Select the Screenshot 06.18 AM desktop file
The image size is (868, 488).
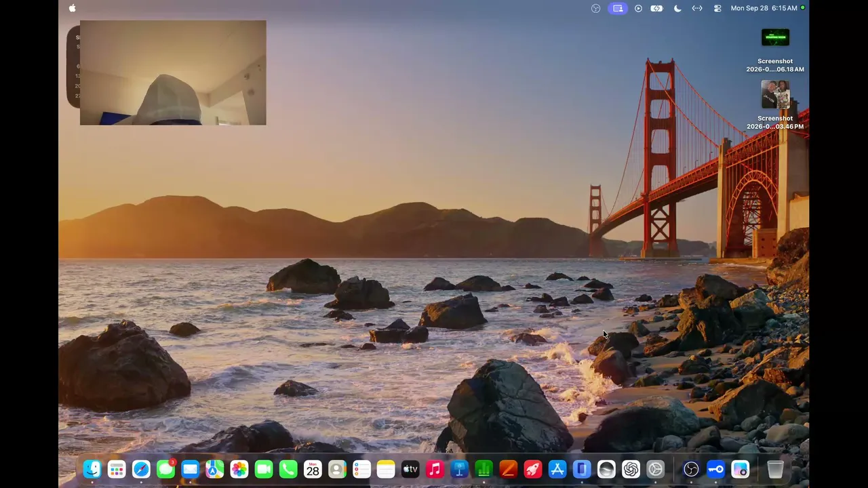(775, 51)
